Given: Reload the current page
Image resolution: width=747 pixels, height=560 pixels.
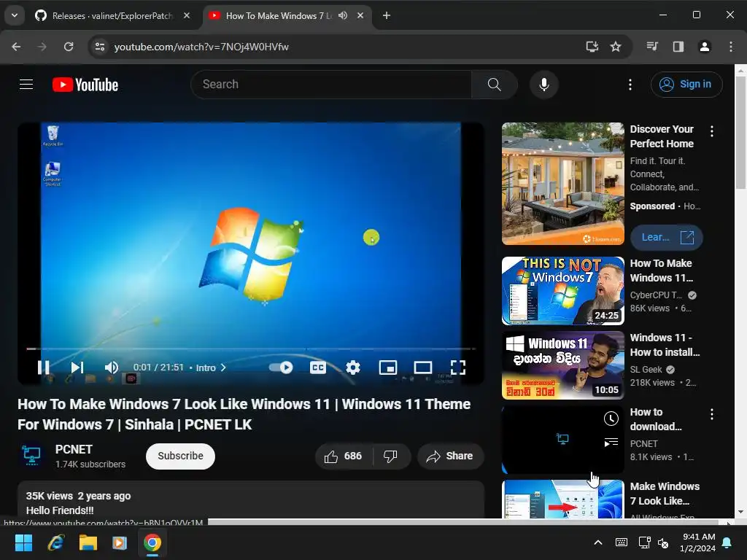Looking at the screenshot, I should pos(69,47).
